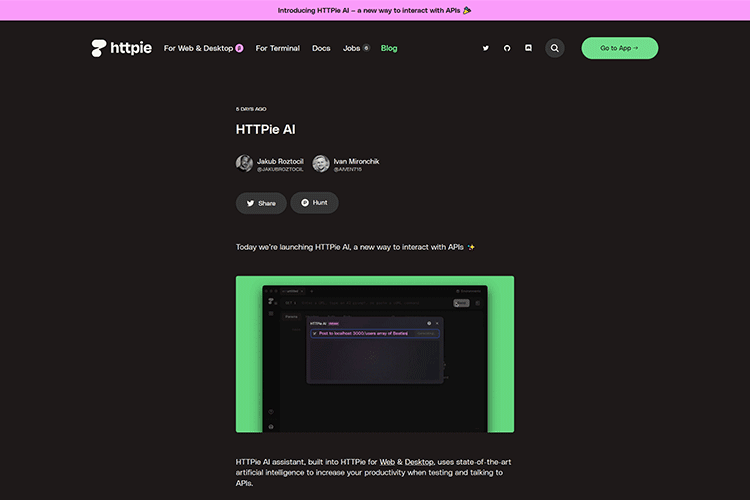Click the httpie logo in the header
Screen dimensions: 750x500
pos(121,48)
